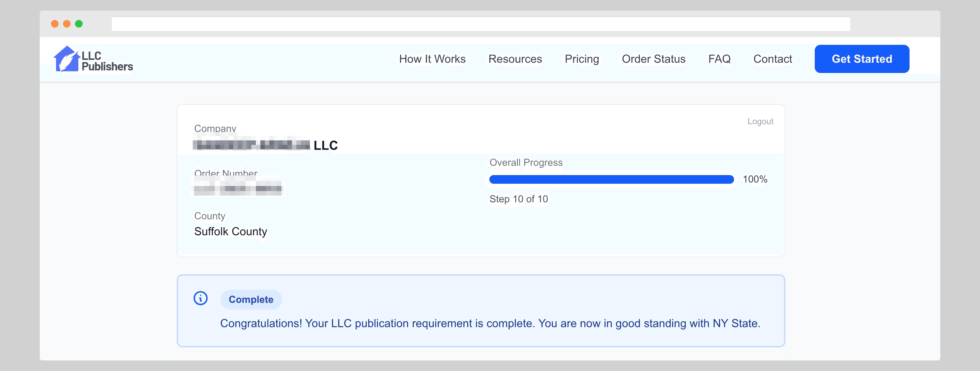Click the middle orange browser control dot

(x=67, y=23)
